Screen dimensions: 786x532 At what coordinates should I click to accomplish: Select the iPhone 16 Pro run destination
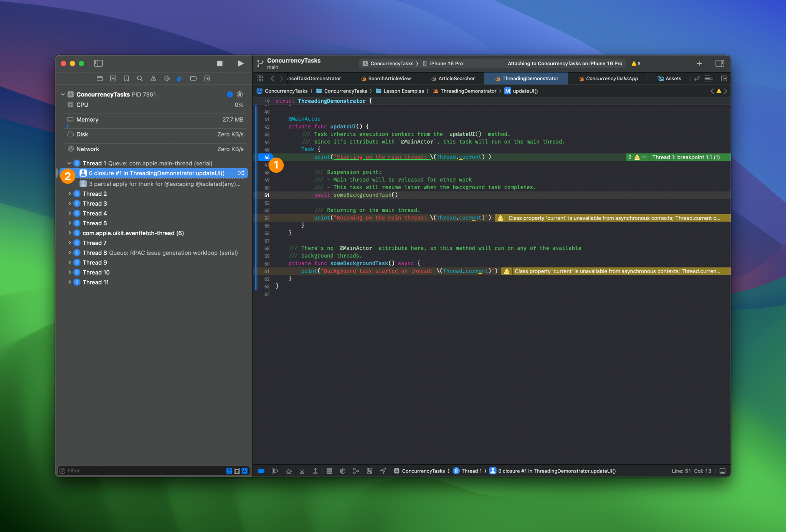(x=446, y=64)
